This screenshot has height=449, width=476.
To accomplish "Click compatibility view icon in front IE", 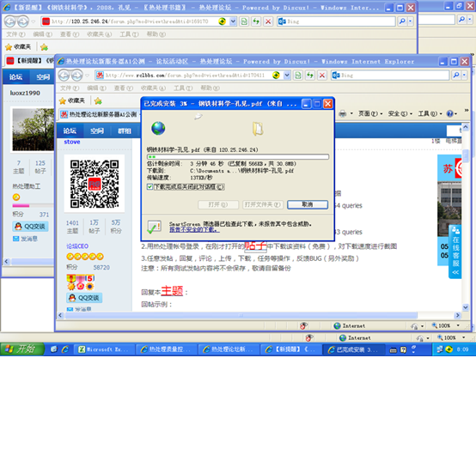I will point(298,76).
